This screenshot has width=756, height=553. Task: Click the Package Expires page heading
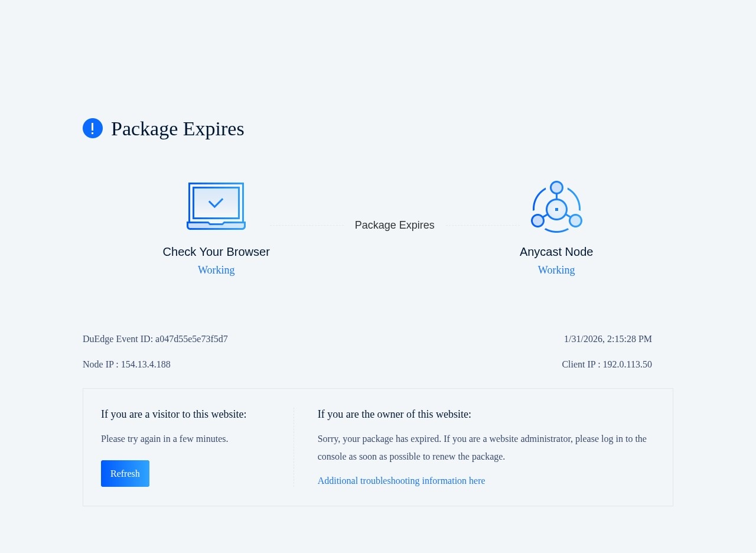(177, 129)
